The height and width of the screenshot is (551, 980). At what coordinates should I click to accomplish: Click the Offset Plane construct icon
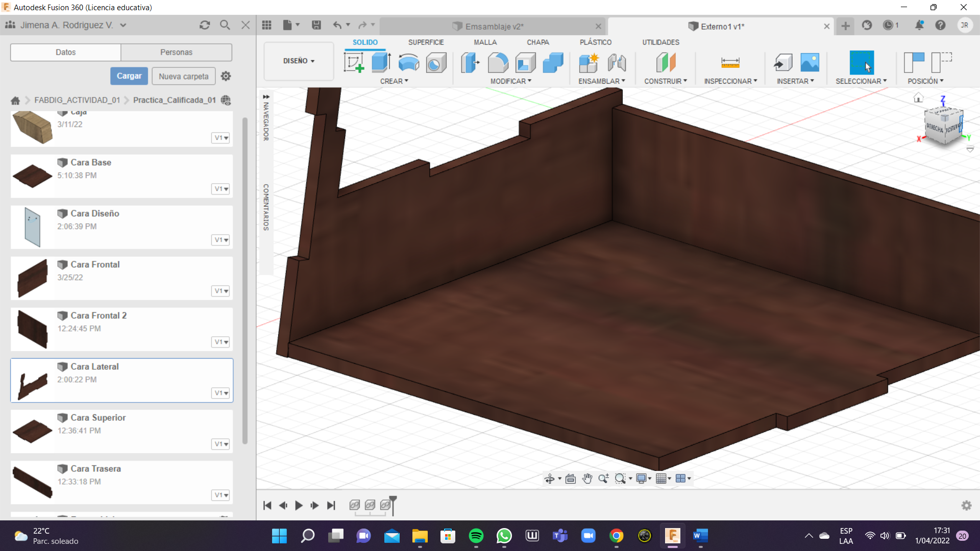click(x=666, y=63)
